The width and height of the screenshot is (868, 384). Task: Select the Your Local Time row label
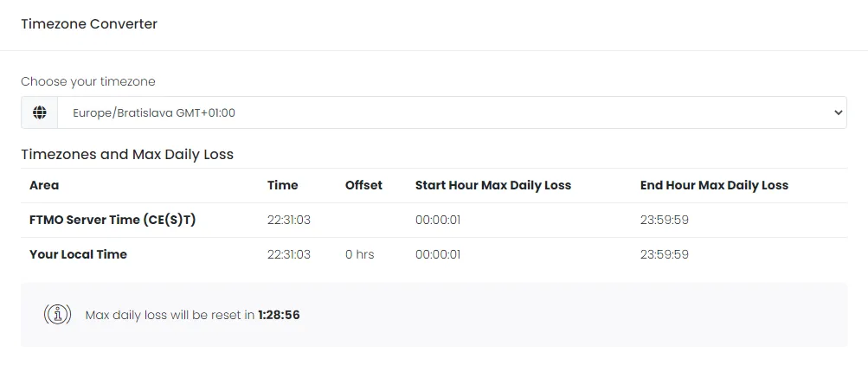pyautogui.click(x=78, y=254)
